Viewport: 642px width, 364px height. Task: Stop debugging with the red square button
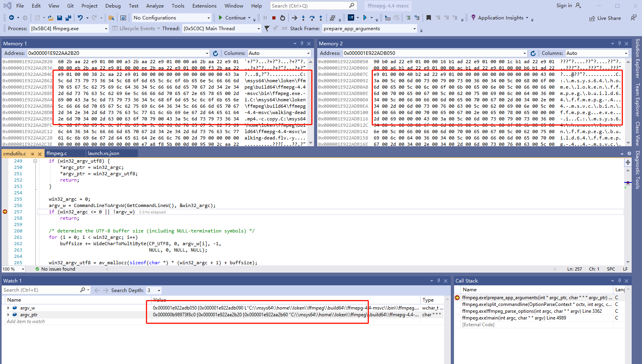coord(274,18)
